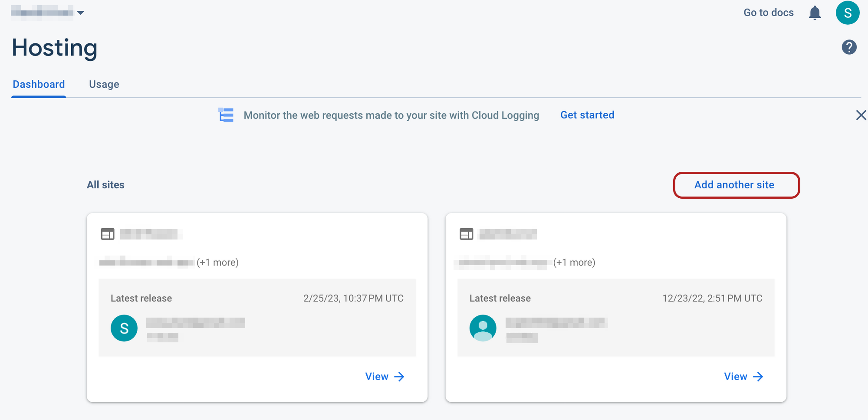The image size is (868, 420).
Task: Select the Dashboard tab
Action: click(39, 84)
